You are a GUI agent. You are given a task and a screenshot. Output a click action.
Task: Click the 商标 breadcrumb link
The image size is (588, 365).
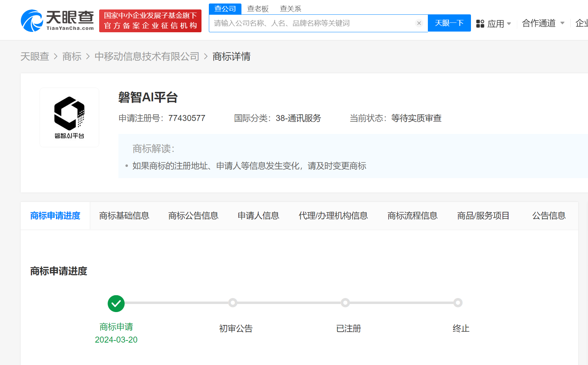point(72,56)
